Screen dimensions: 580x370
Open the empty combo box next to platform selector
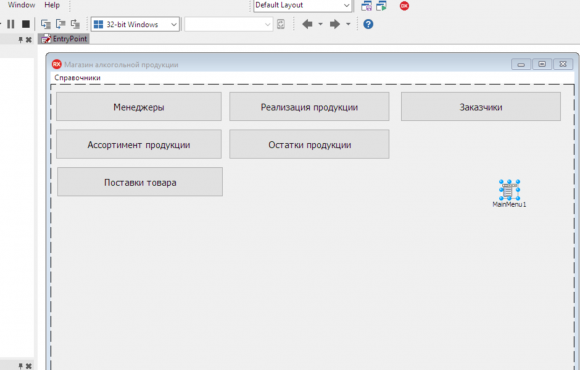tap(229, 24)
